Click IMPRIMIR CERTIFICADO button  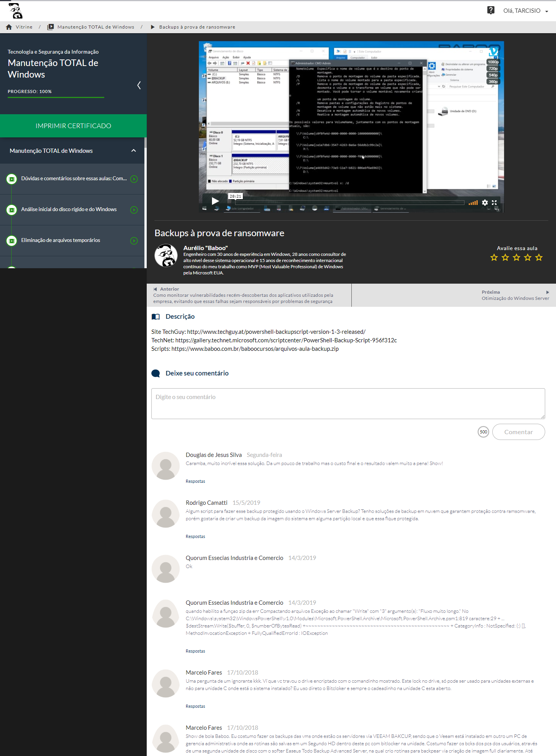[x=73, y=126]
